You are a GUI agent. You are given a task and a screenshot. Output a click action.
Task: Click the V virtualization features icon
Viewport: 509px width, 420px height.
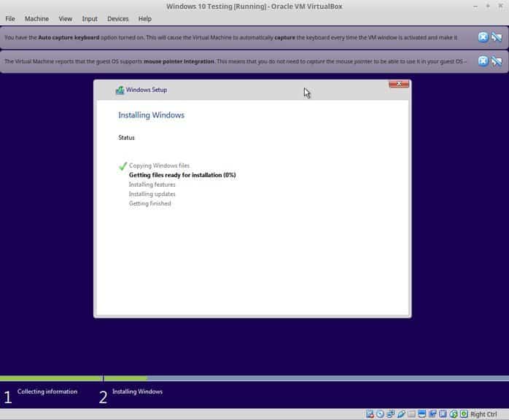click(x=443, y=414)
